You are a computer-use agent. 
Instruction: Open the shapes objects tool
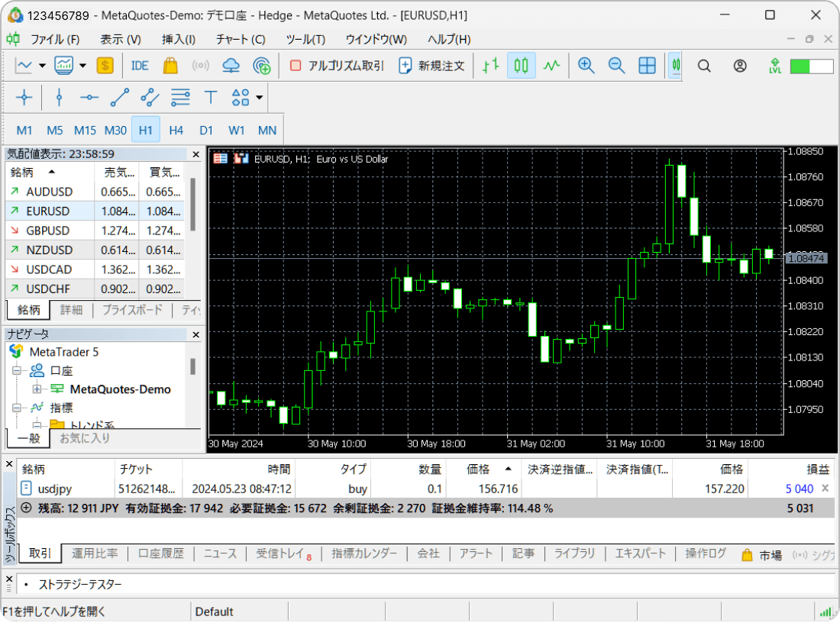coord(241,98)
